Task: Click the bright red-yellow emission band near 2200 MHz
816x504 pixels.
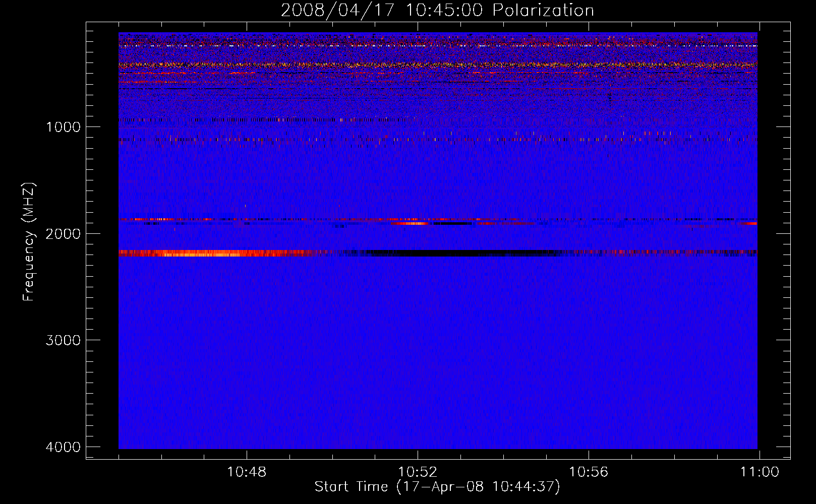Action: pos(217,254)
